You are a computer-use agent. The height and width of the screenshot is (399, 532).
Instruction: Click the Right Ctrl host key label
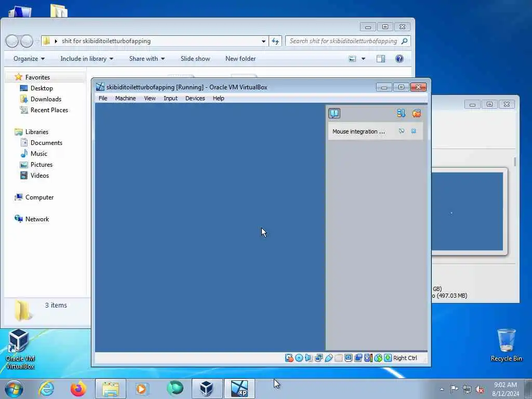pyautogui.click(x=405, y=358)
